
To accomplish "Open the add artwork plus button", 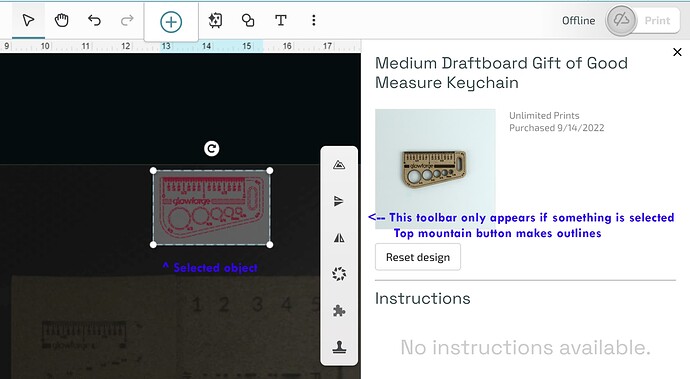I will coord(171,22).
